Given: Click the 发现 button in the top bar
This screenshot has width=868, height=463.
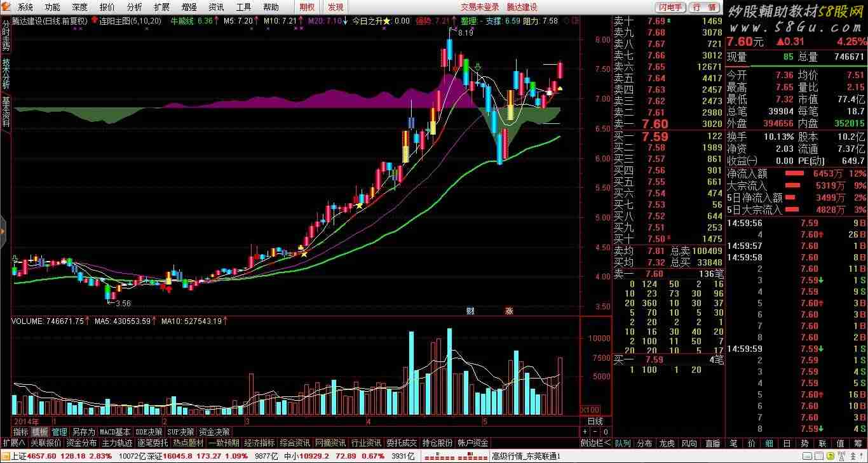Looking at the screenshot, I should [x=336, y=7].
